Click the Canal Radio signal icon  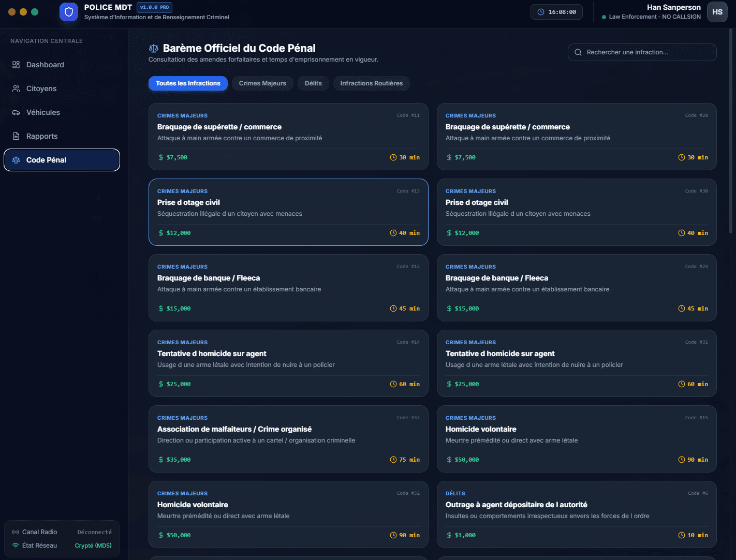tap(16, 532)
